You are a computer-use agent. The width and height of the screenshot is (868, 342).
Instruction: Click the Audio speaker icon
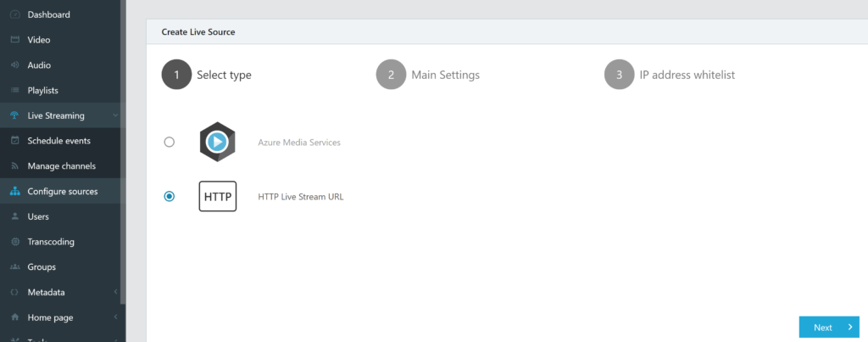(x=15, y=65)
